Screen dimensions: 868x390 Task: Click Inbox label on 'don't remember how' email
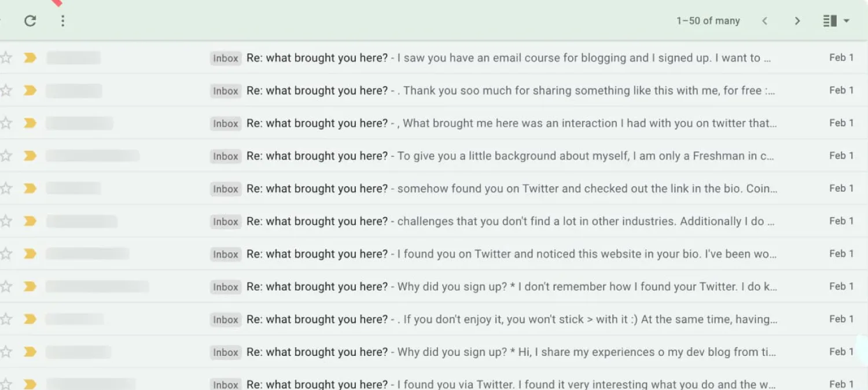click(225, 287)
